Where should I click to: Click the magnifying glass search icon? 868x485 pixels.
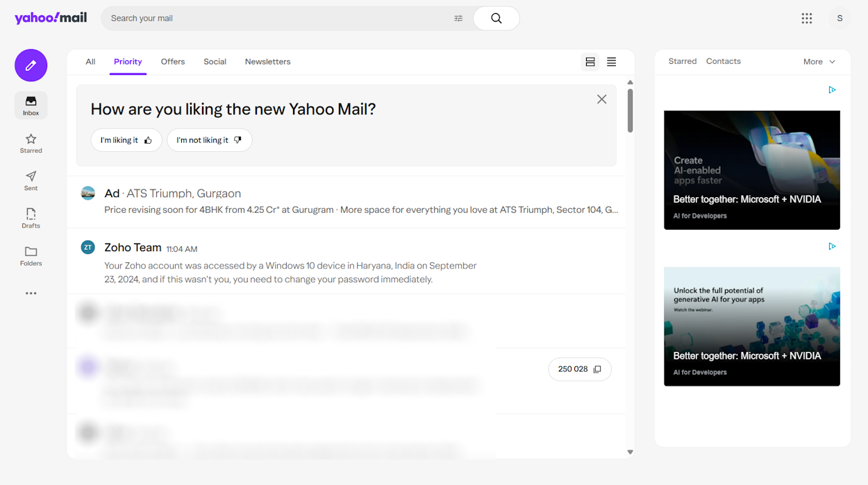(496, 18)
